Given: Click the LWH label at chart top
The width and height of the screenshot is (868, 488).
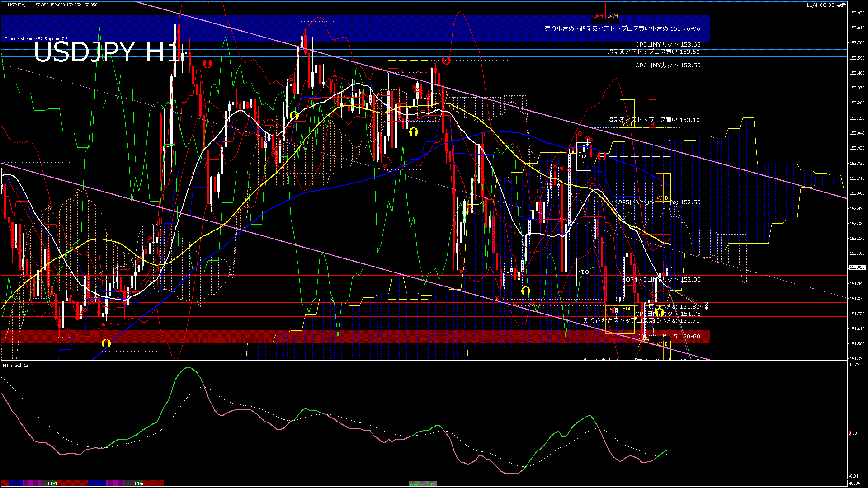Looking at the screenshot, I should pos(613,16).
